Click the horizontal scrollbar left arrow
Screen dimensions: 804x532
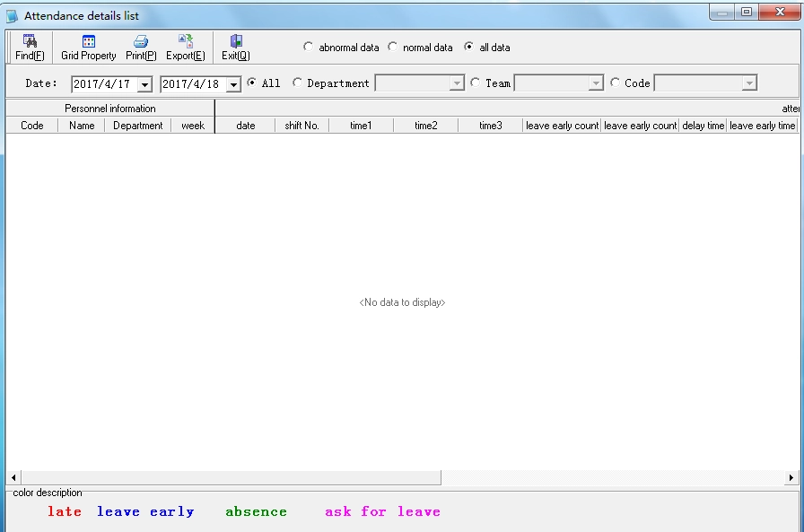(x=13, y=477)
